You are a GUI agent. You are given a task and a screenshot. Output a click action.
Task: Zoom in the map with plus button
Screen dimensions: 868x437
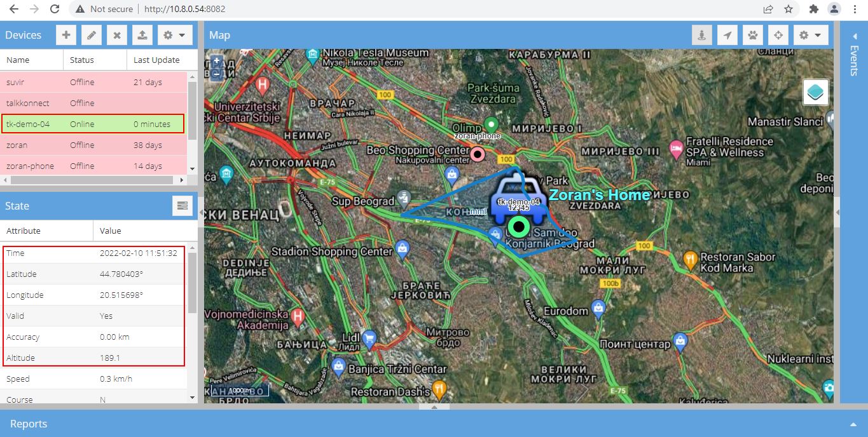click(x=217, y=62)
